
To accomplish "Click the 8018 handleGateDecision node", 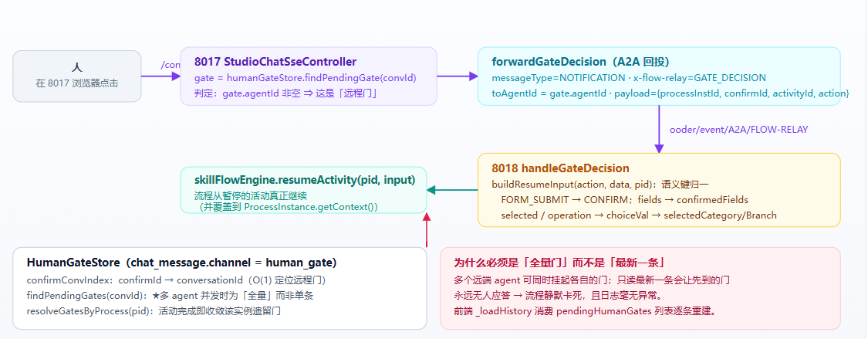I will coord(659,190).
